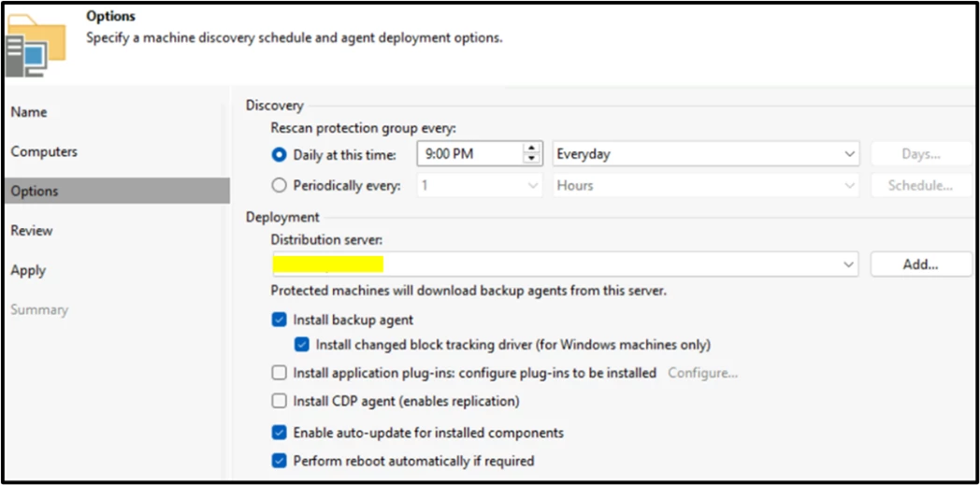Open the Hours unit dropdown

coord(706,185)
